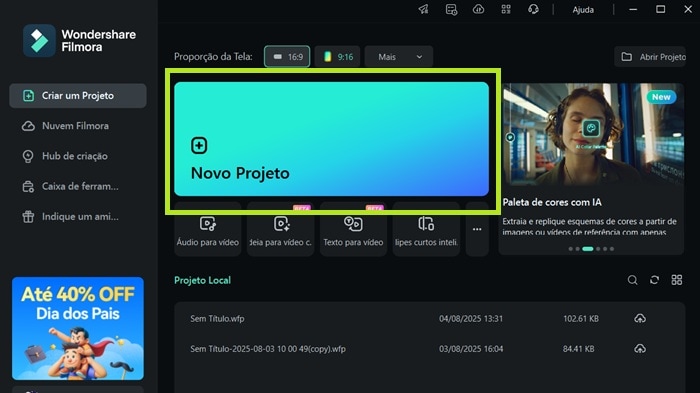Open the customer support headset icon
The height and width of the screenshot is (393, 700).
533,9
